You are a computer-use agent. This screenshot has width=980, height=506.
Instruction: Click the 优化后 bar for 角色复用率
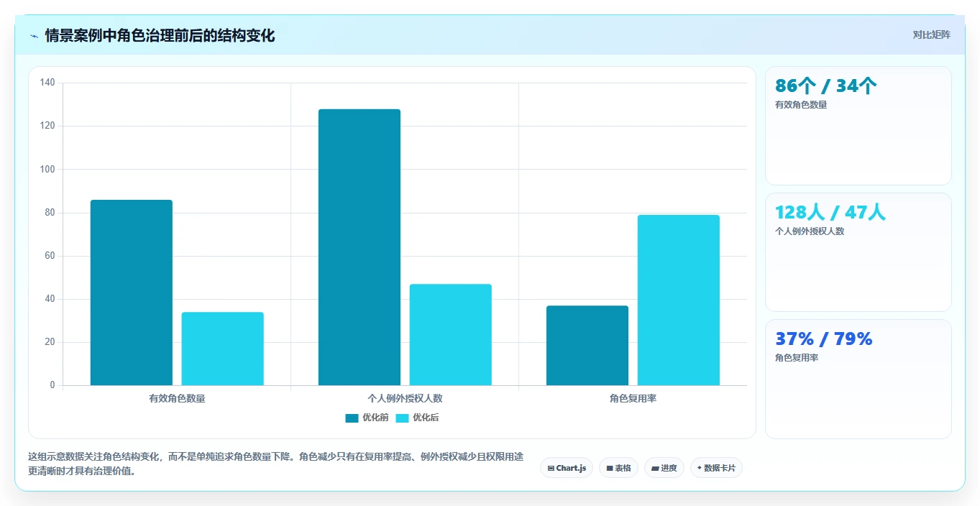(x=679, y=300)
